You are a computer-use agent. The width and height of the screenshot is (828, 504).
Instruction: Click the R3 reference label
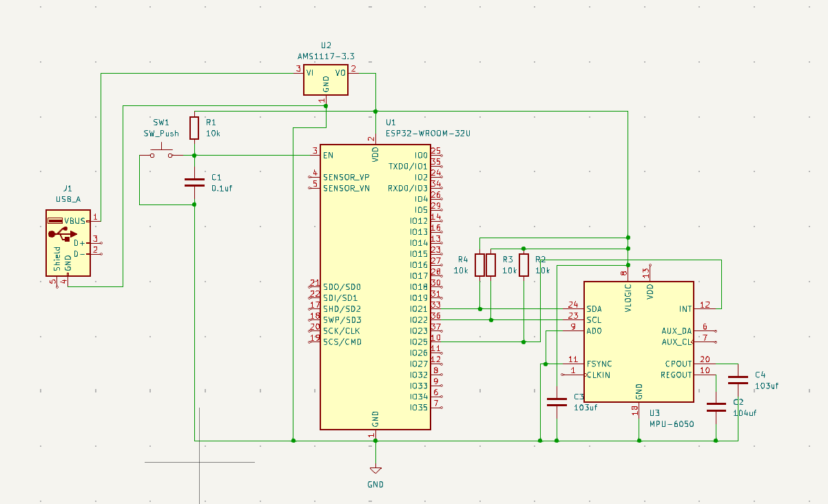point(508,259)
